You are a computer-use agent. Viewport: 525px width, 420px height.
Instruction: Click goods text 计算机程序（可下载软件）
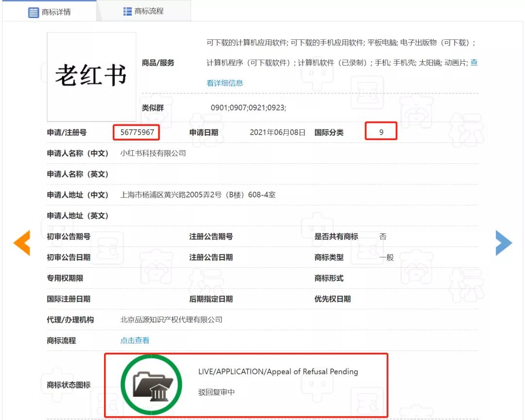tap(250, 63)
